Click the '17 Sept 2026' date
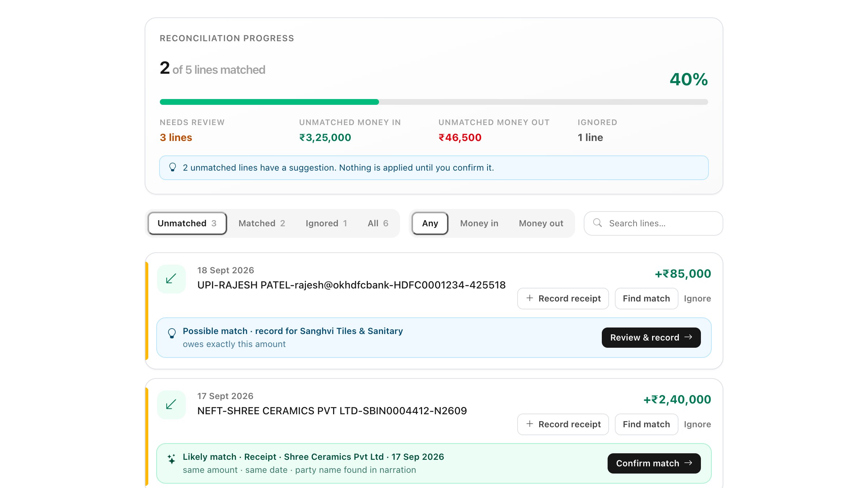This screenshot has height=488, width=868. 225,396
